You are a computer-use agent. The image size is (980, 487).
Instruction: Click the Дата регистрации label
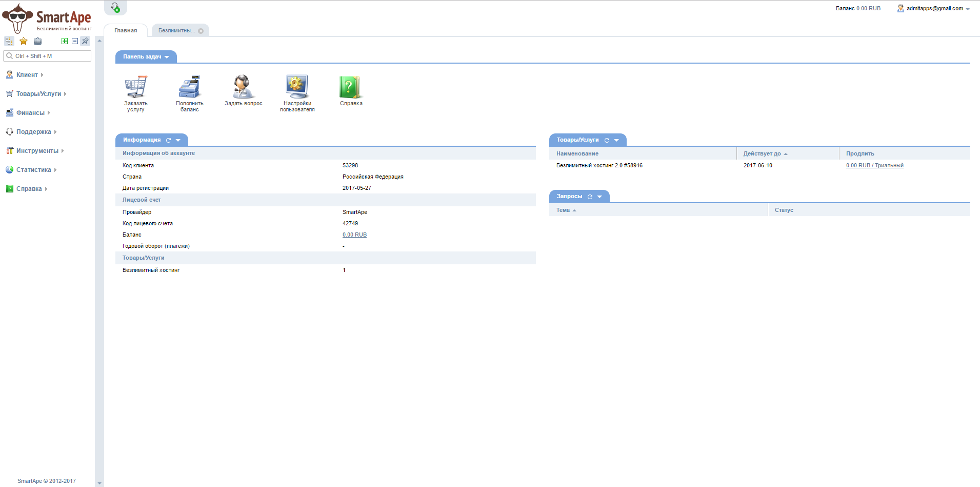point(146,188)
